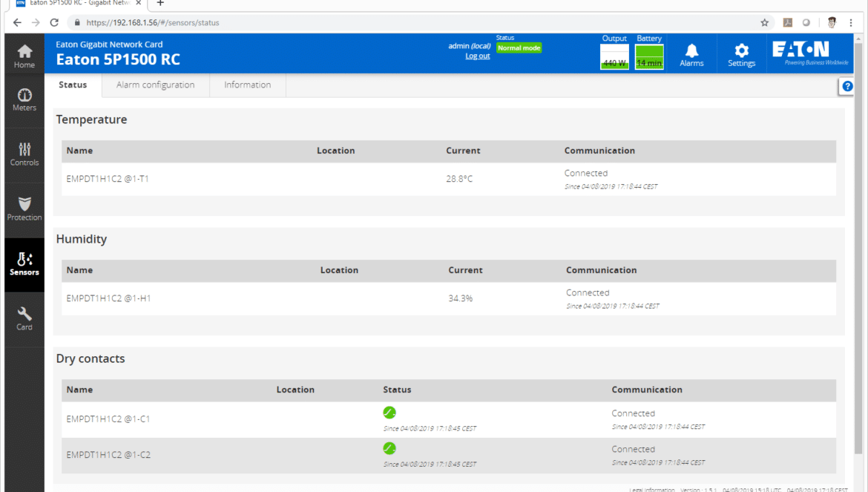
Task: Select dry contact EMPDT1H1C2 @1-C1 name
Action: pos(108,419)
